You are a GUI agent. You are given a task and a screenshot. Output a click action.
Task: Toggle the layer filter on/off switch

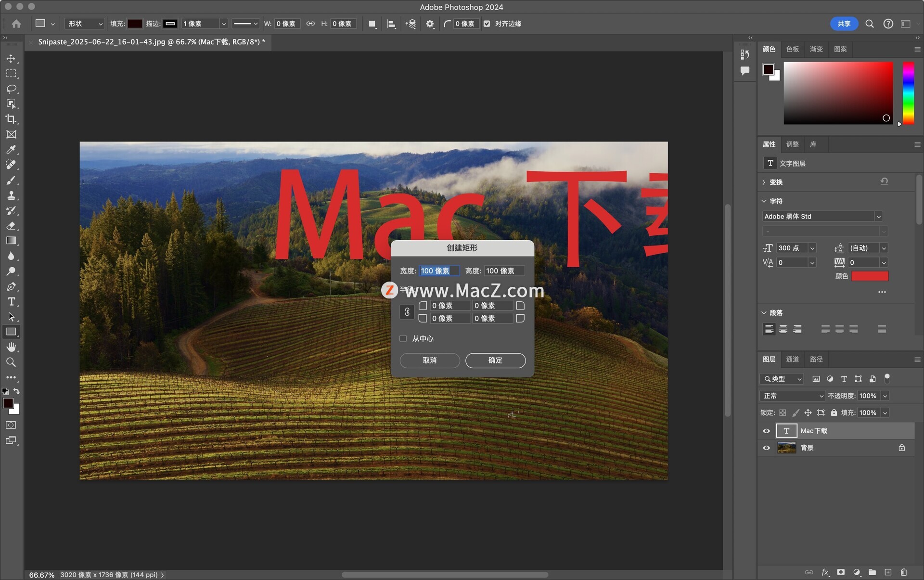click(887, 378)
